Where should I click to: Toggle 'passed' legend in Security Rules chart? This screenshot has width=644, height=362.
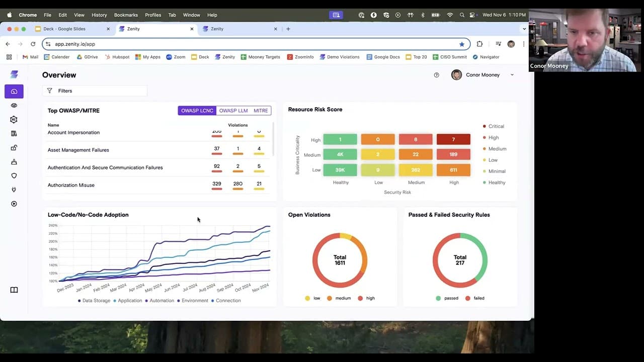[447, 298]
